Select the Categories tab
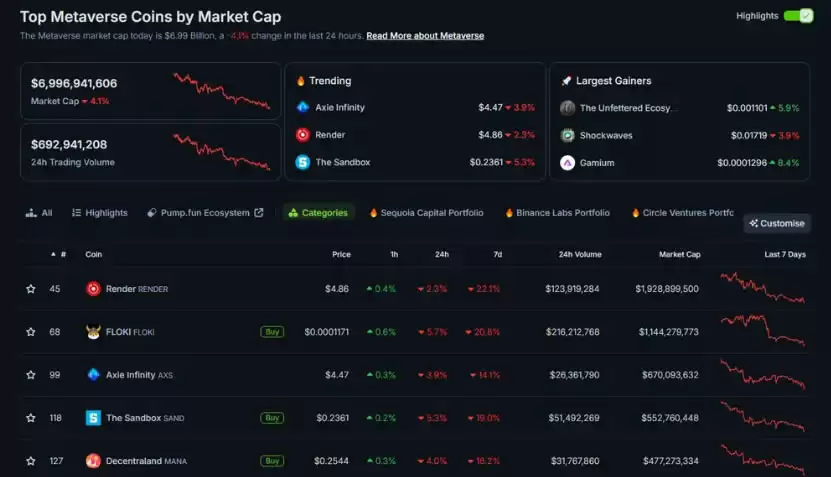Viewport: 831px width, 477px height. pyautogui.click(x=318, y=213)
